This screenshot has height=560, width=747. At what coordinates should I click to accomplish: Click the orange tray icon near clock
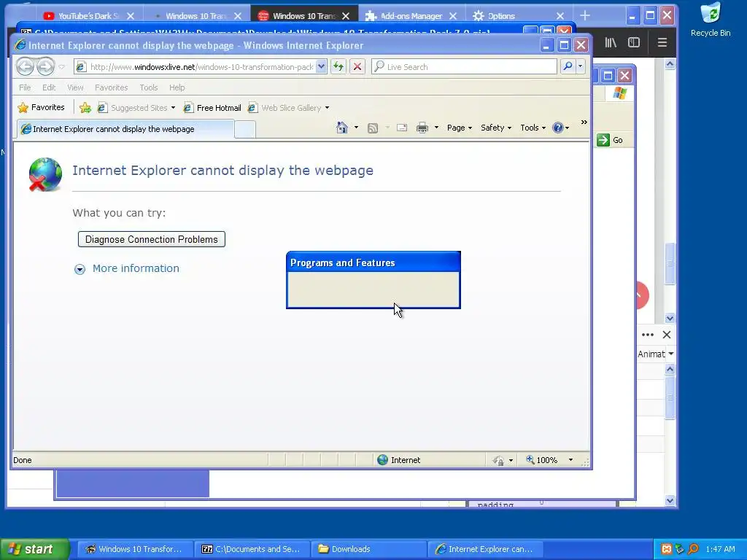coord(667,549)
